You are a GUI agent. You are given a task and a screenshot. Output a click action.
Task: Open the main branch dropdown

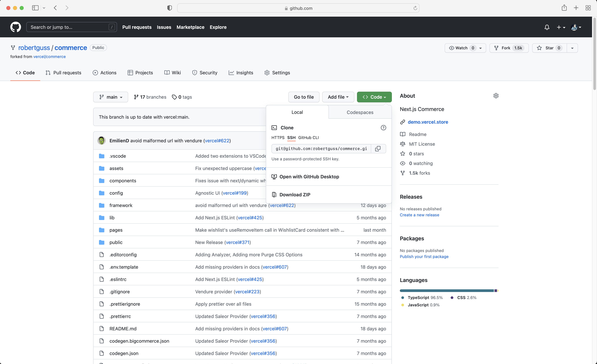110,97
